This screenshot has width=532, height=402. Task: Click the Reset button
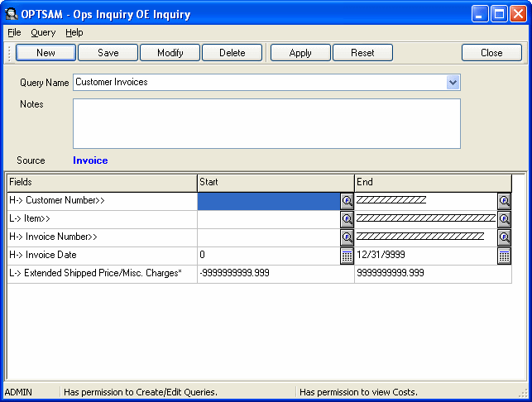[362, 53]
